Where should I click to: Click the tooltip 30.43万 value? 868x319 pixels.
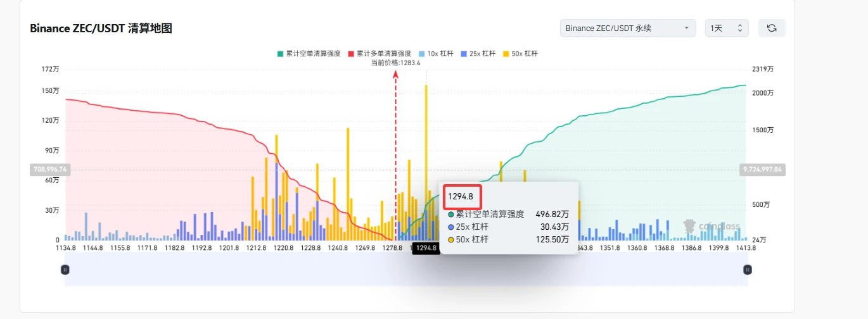point(555,227)
